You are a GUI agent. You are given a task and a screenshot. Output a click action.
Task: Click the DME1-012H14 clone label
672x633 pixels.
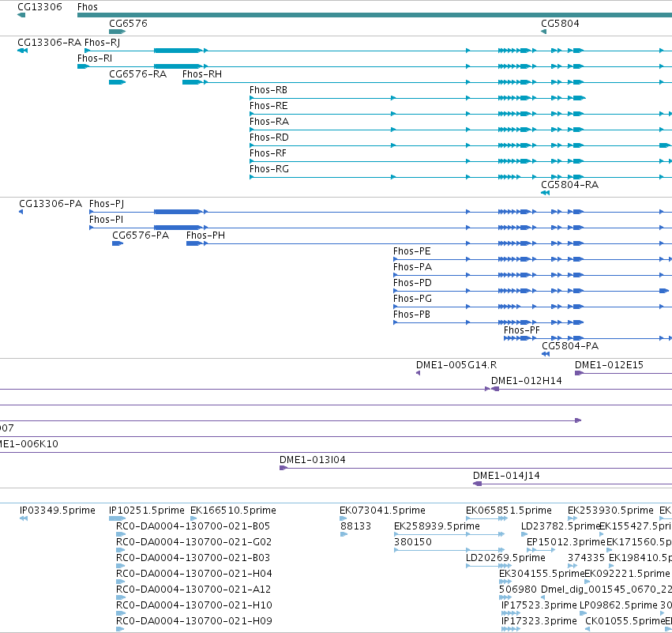coord(526,381)
